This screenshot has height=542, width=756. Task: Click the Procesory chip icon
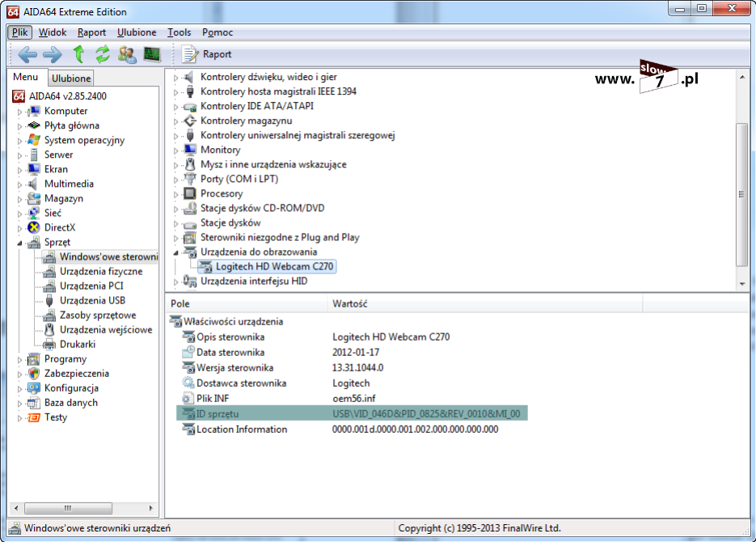[x=190, y=193]
